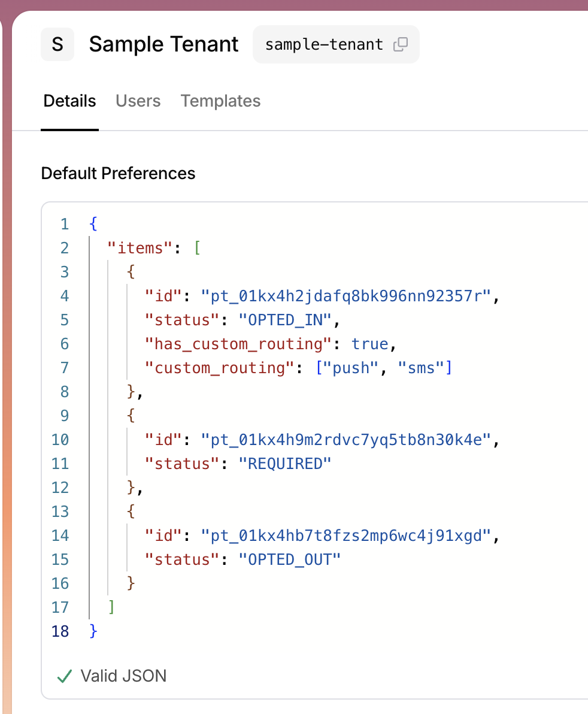Click the Valid JSON status text
588x714 pixels.
[123, 676]
